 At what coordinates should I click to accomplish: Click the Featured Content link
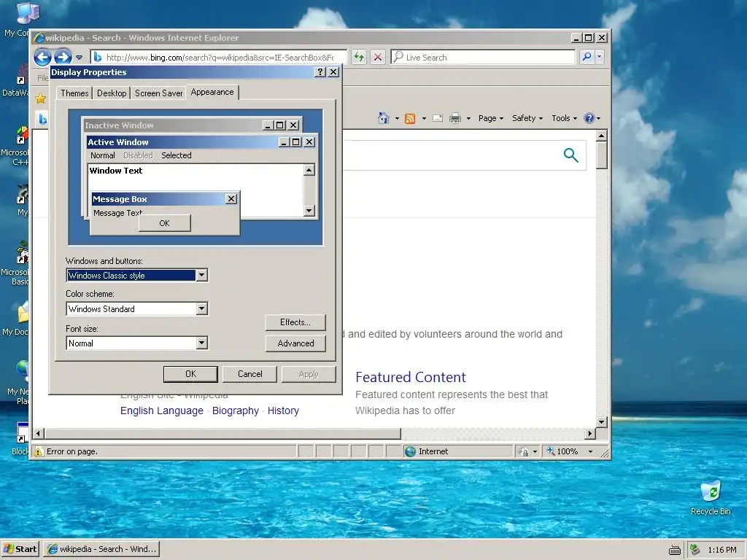[411, 377]
